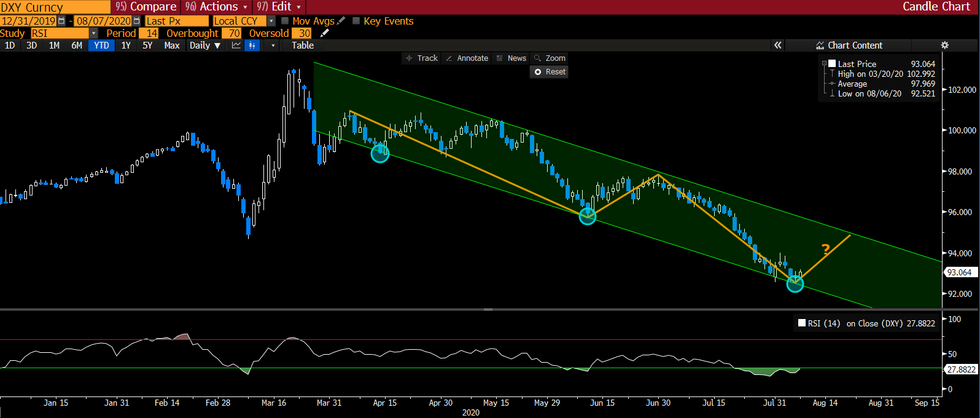Open the Annotate drawing tool
Screen dimensions: 980x418
click(467, 58)
